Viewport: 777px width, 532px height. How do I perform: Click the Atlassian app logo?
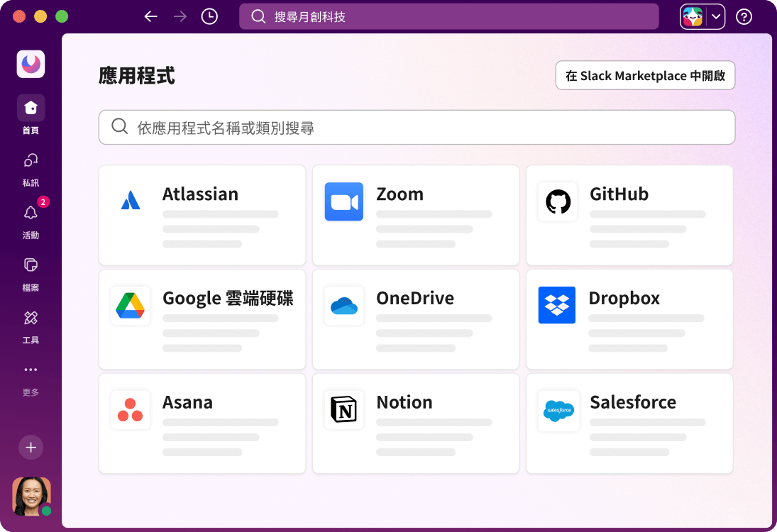pyautogui.click(x=131, y=201)
